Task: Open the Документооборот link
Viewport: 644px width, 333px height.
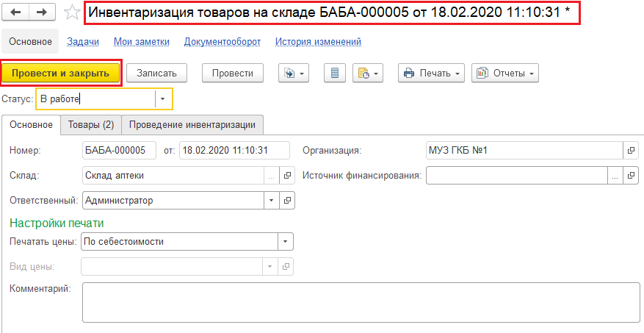Action: coord(222,41)
